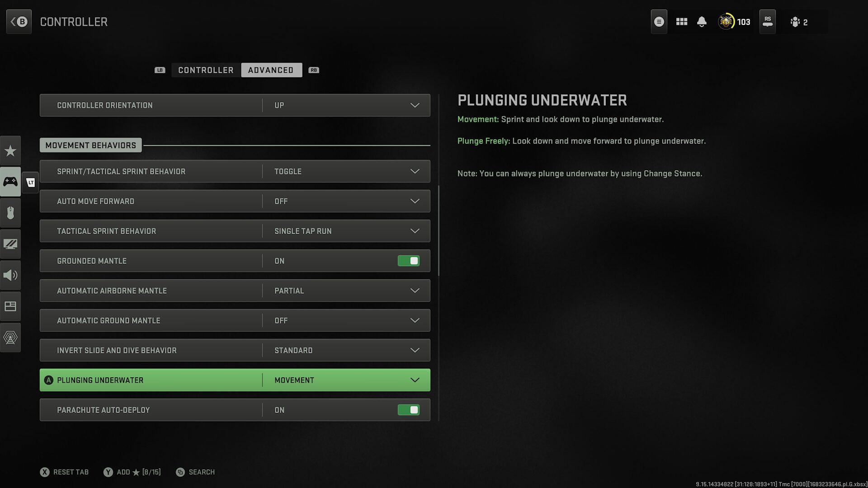Switch to the Controller tab
868x488 pixels.
tap(206, 70)
